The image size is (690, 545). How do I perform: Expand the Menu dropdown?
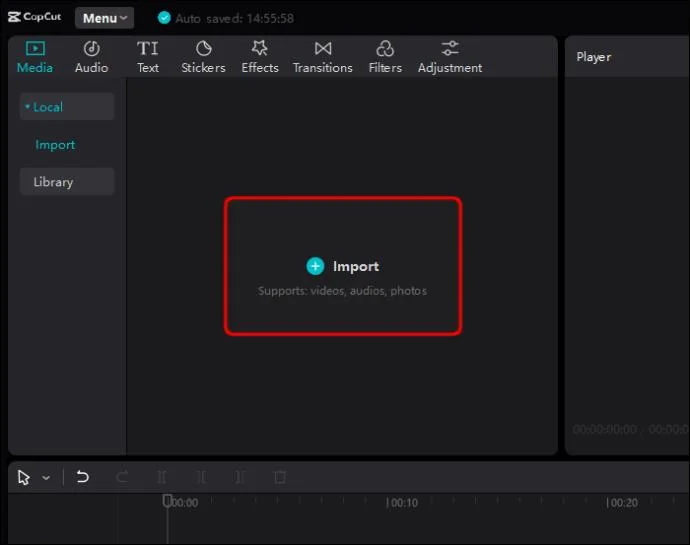[x=104, y=18]
